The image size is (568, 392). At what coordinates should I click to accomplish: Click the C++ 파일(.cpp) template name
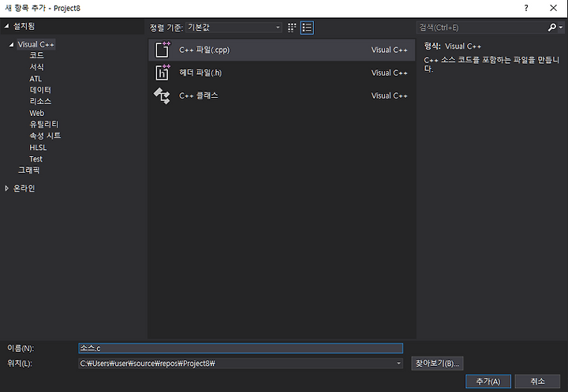tap(204, 50)
